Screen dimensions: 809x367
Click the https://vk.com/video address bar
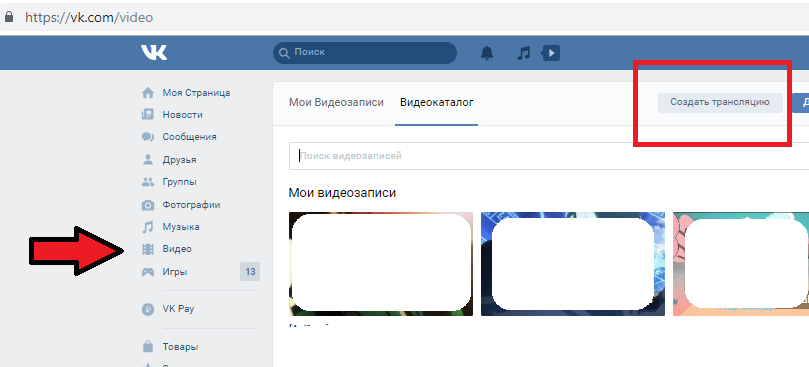[x=89, y=17]
